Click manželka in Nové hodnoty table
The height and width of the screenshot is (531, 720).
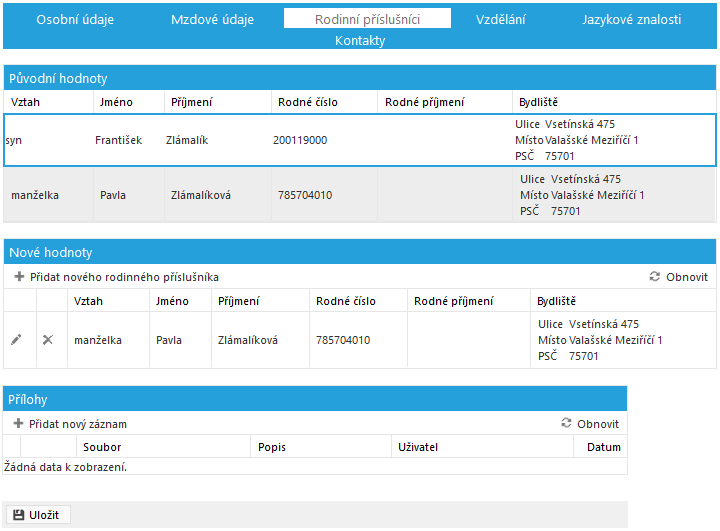click(x=98, y=340)
